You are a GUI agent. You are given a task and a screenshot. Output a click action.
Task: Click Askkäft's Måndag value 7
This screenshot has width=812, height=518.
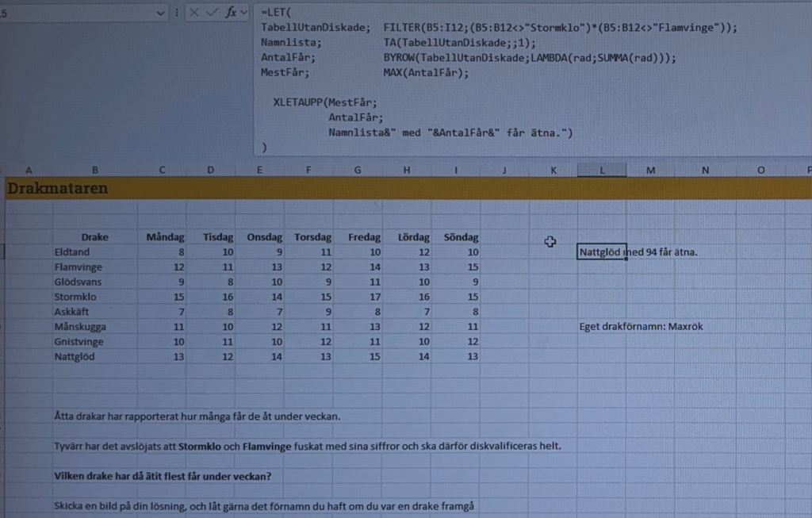(x=162, y=312)
